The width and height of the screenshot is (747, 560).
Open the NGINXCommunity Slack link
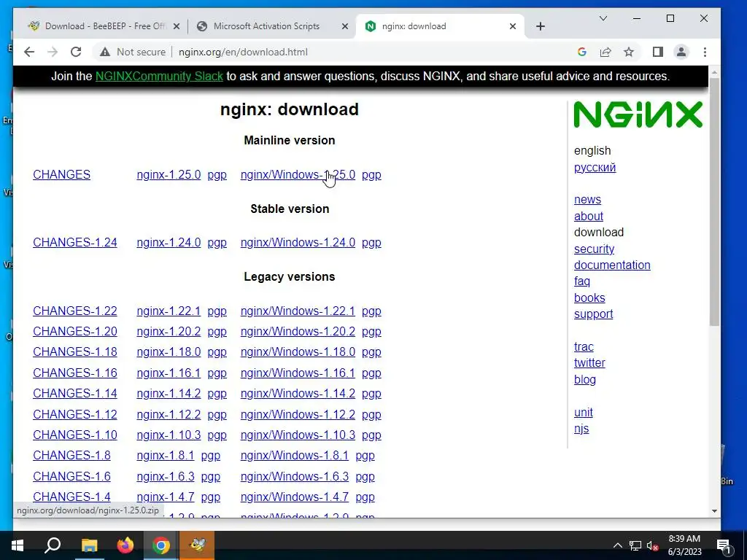[159, 76]
